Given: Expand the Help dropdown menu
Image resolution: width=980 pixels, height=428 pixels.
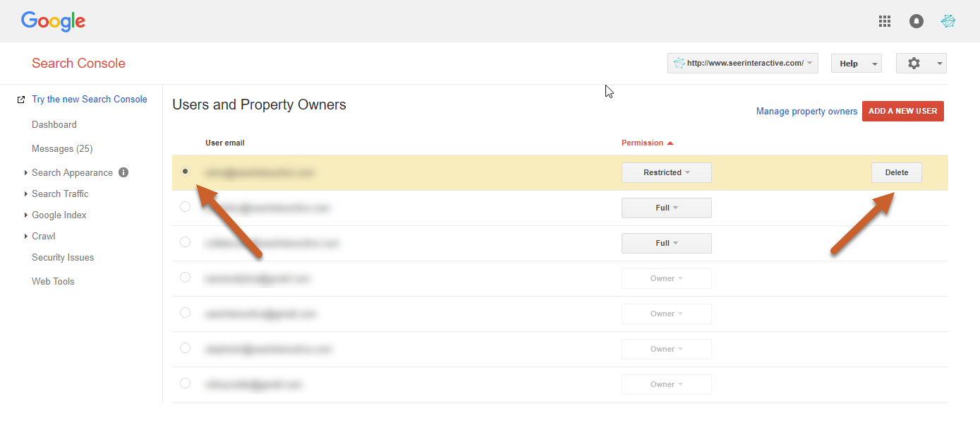Looking at the screenshot, I should point(856,64).
